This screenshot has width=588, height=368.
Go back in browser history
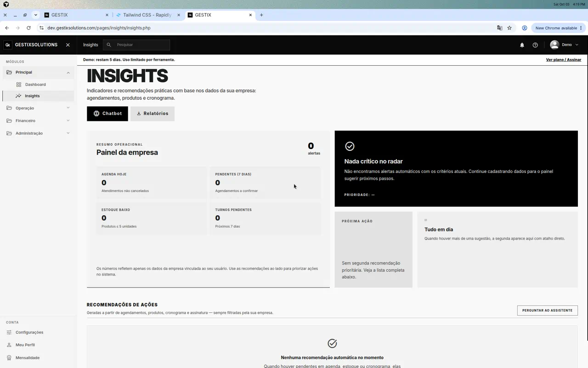tap(7, 28)
